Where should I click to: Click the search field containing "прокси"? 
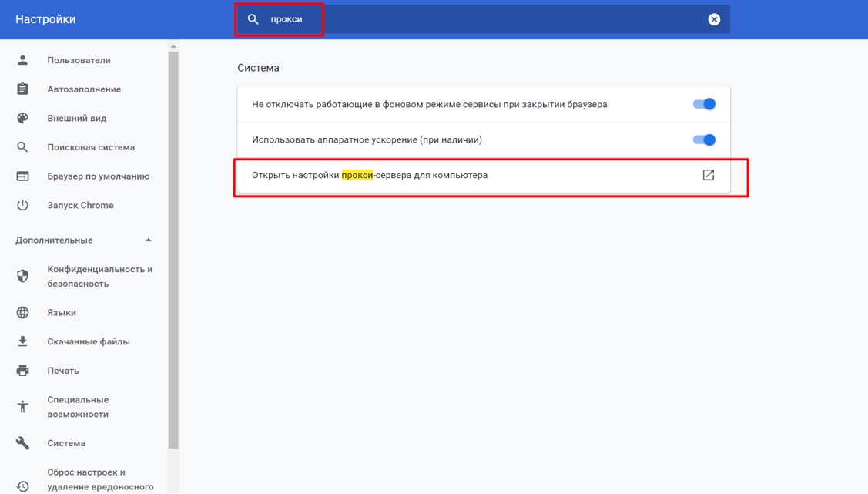[483, 19]
